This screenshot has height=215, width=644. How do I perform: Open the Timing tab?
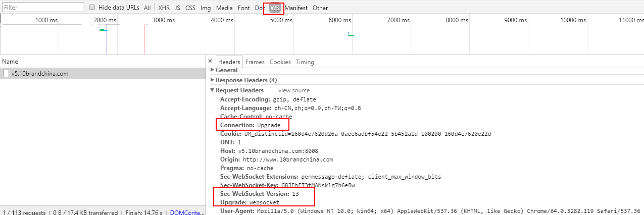point(305,62)
